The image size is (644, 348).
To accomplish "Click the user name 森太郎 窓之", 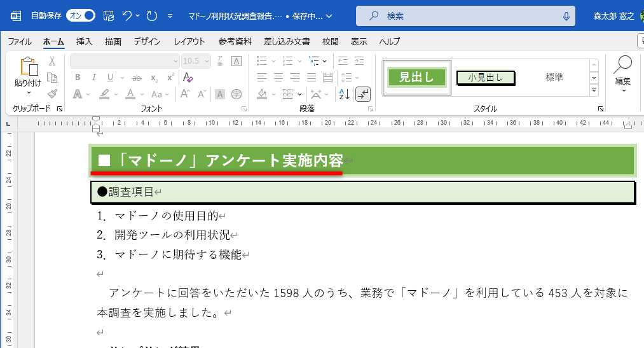I will (x=613, y=16).
